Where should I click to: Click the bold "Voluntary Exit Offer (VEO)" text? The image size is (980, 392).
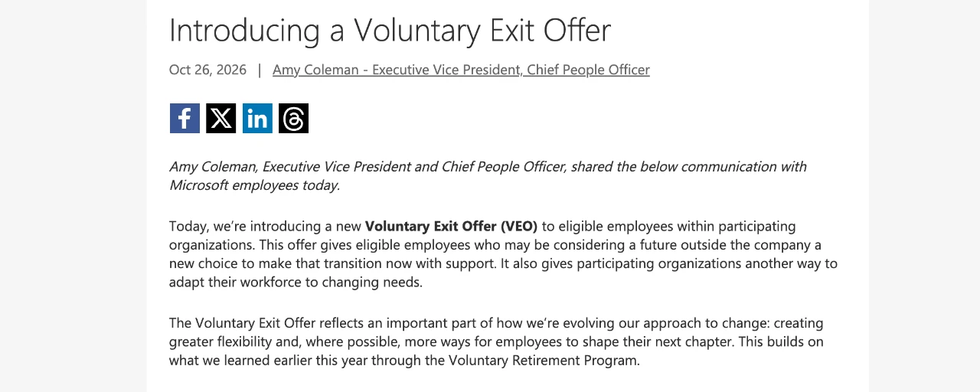pyautogui.click(x=451, y=226)
